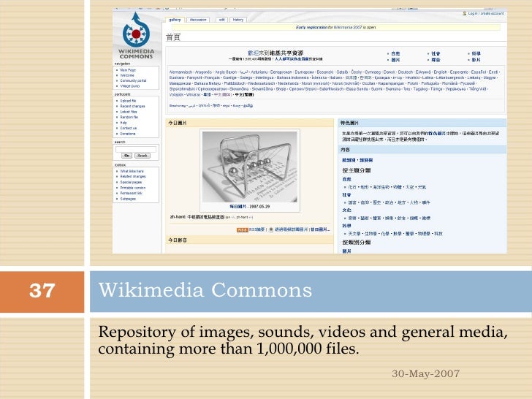Click the Asturianu language link
This screenshot has width=532, height=399.
click(259, 72)
